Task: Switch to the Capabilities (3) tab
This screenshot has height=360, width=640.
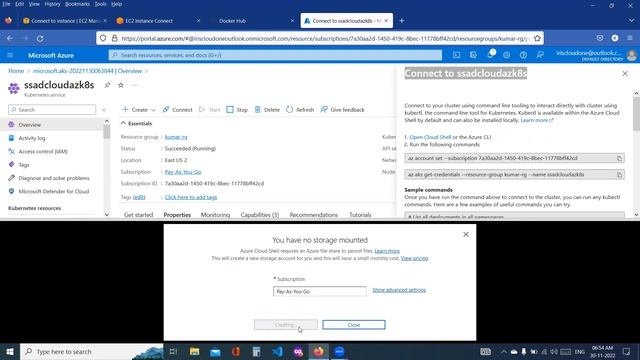Action: pyautogui.click(x=260, y=215)
